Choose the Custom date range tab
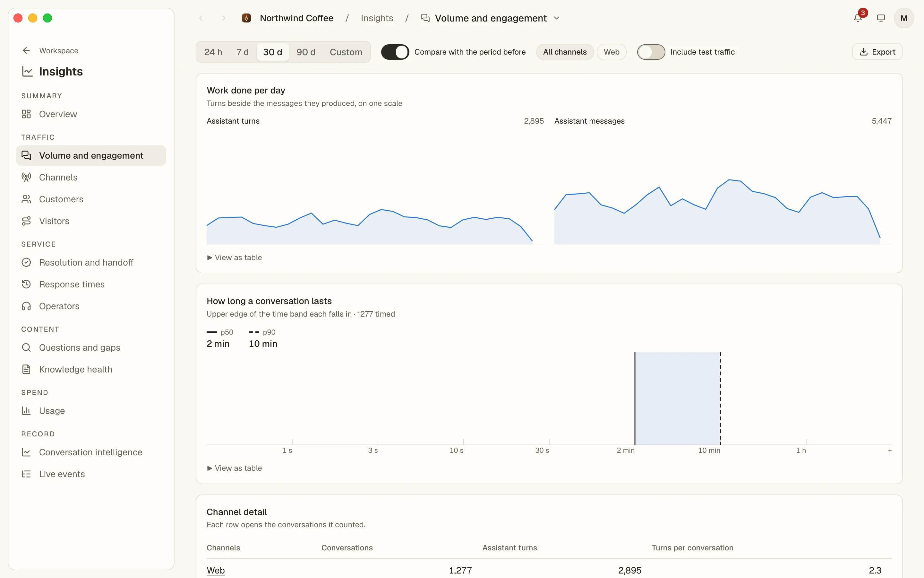This screenshot has height=578, width=924. click(346, 52)
